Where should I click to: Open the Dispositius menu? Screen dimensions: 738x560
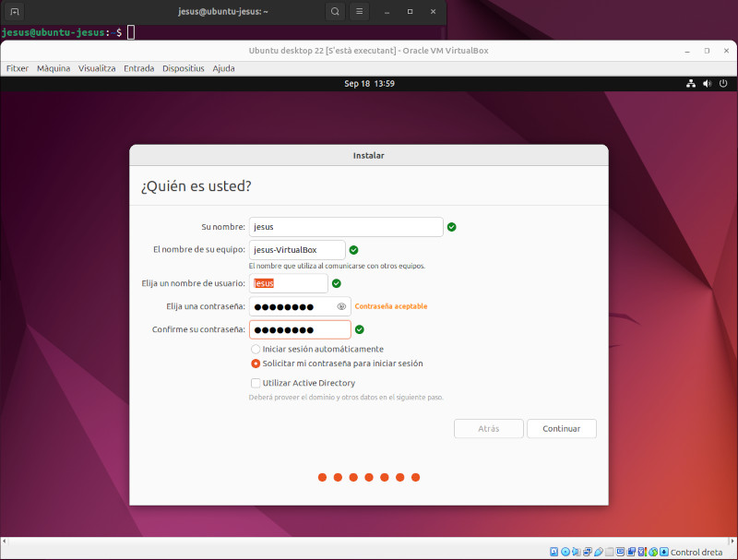pos(183,68)
